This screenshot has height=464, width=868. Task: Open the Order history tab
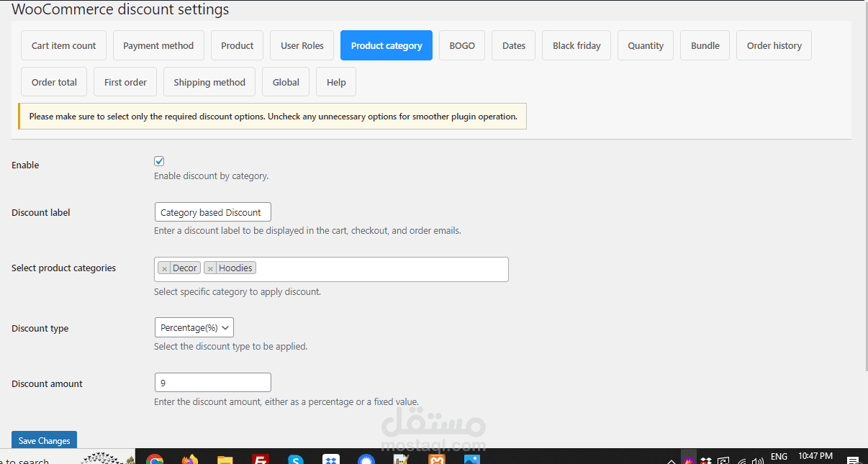pyautogui.click(x=774, y=45)
